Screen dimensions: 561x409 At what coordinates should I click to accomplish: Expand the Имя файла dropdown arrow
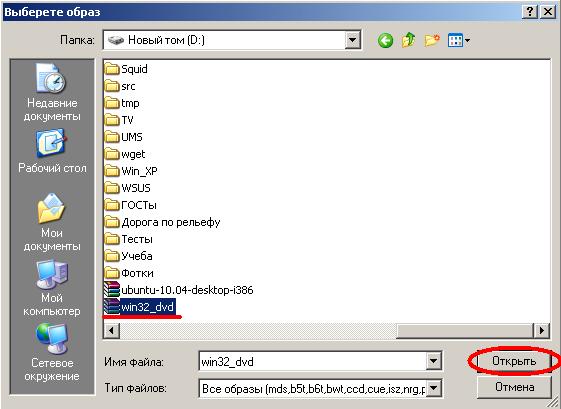click(x=433, y=361)
